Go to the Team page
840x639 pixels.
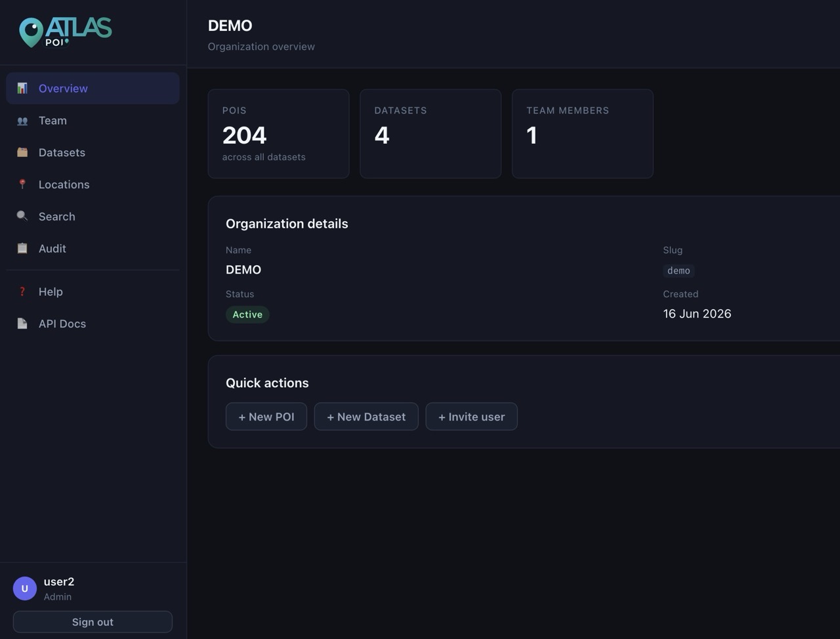tap(93, 120)
